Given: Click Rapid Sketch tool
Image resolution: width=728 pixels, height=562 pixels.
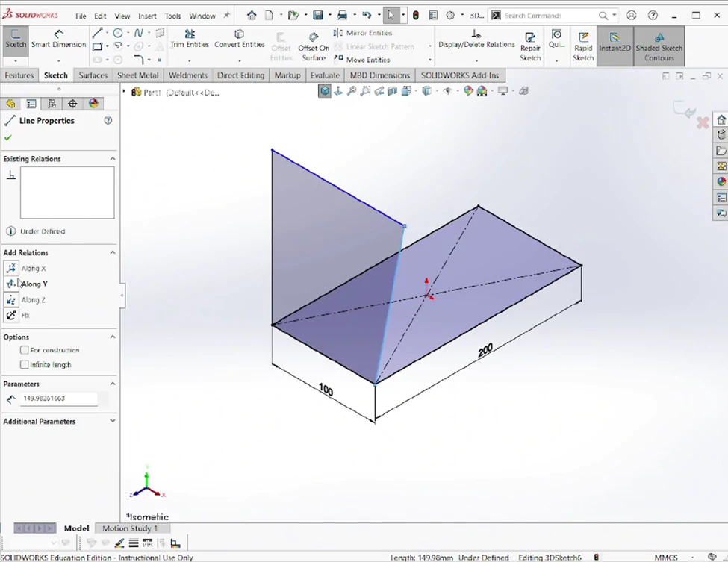Looking at the screenshot, I should (583, 47).
